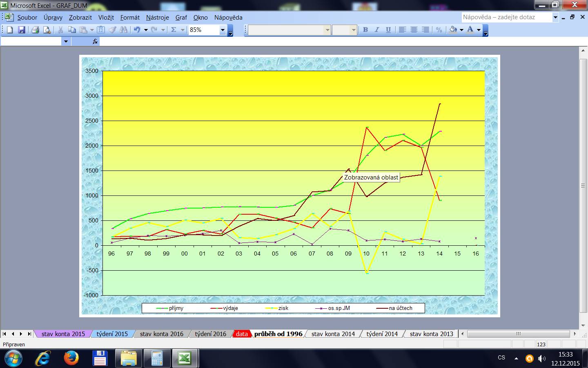Open the Soubor menu
Viewport: 588px width, 368px height.
[x=27, y=18]
